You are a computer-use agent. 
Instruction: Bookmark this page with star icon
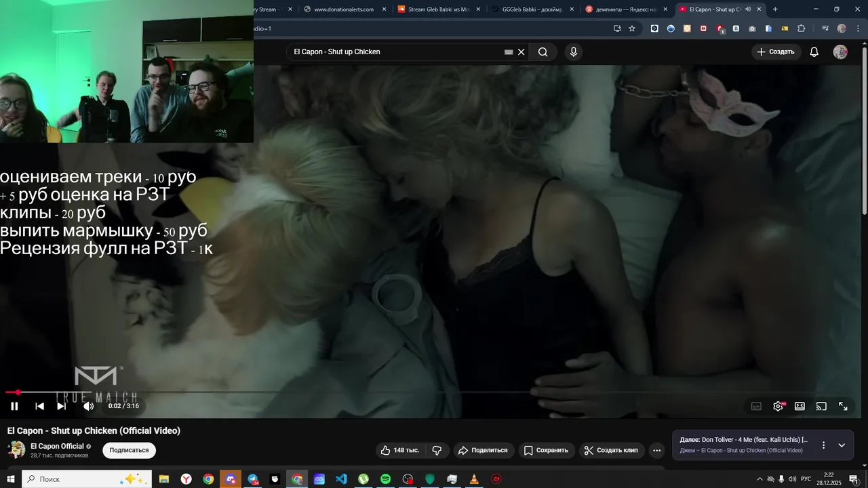tap(632, 28)
